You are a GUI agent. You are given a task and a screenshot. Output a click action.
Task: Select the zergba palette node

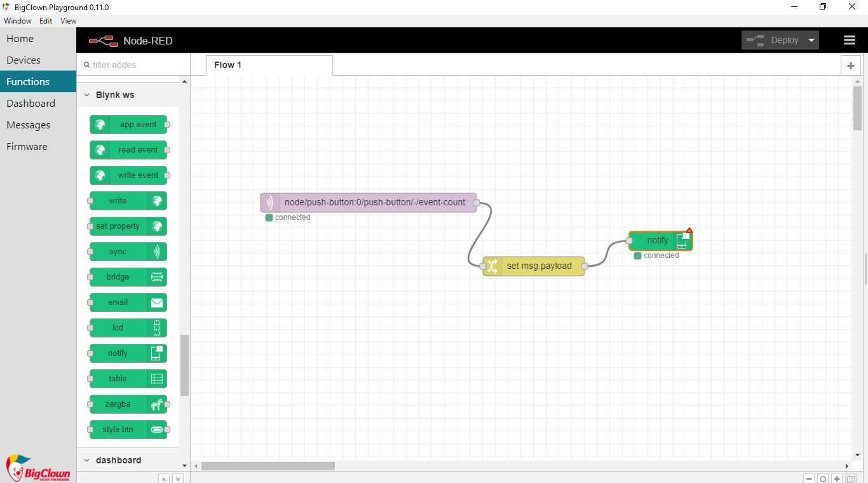128,404
